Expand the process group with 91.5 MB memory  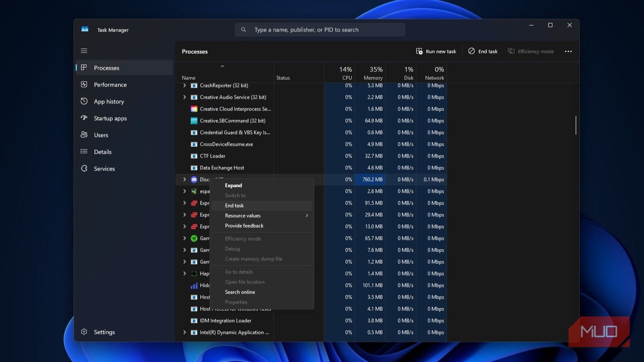[184, 203]
